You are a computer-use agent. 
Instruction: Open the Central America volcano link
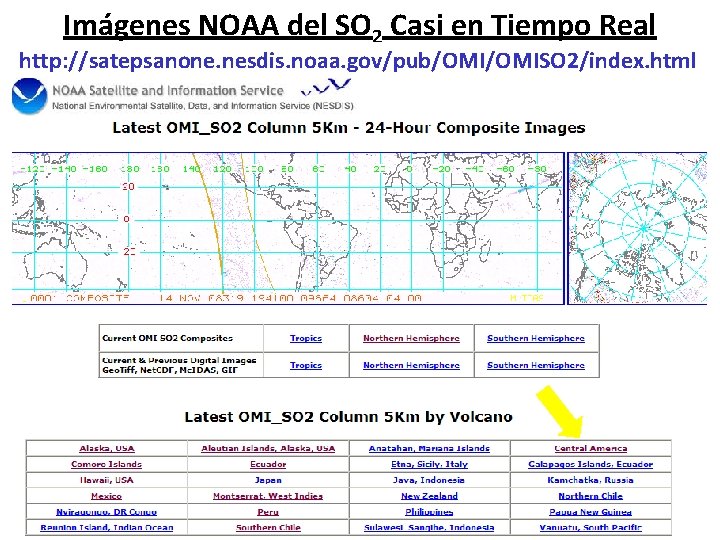pos(591,449)
